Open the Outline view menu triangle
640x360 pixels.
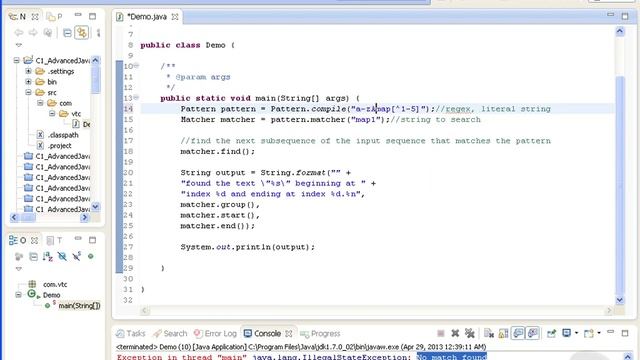tap(19, 269)
